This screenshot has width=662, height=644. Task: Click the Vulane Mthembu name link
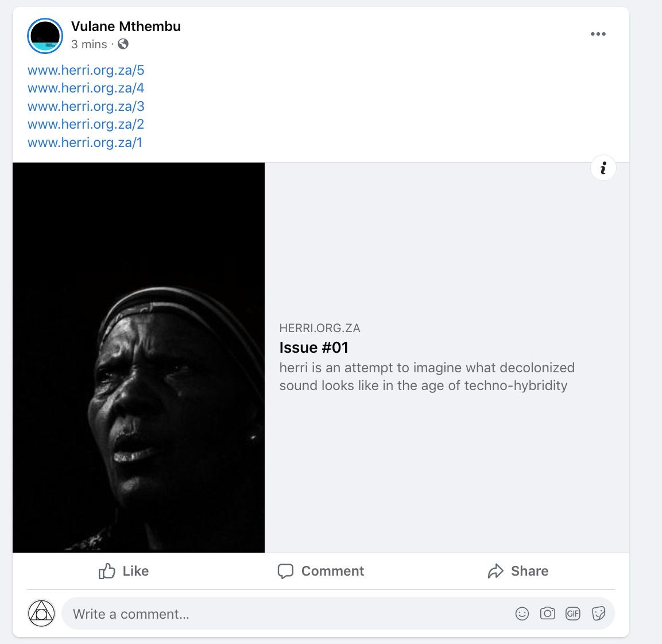126,26
